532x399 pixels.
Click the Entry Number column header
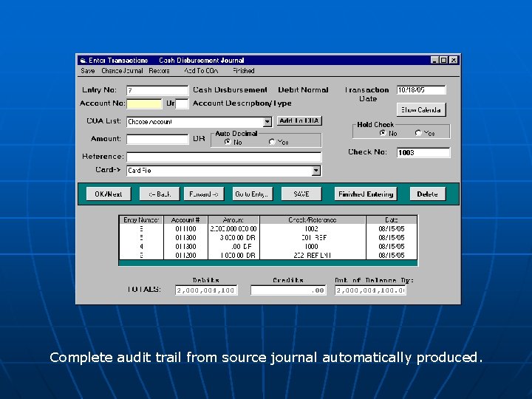[x=141, y=220]
